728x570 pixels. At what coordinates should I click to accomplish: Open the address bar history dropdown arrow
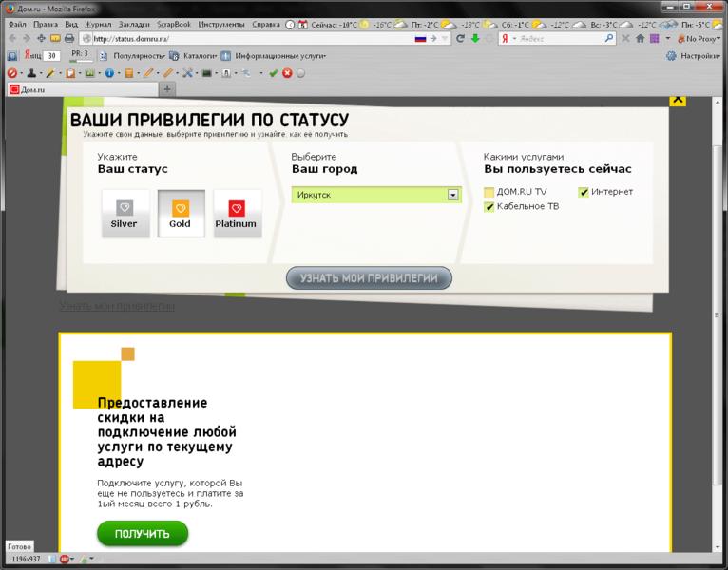pyautogui.click(x=445, y=39)
